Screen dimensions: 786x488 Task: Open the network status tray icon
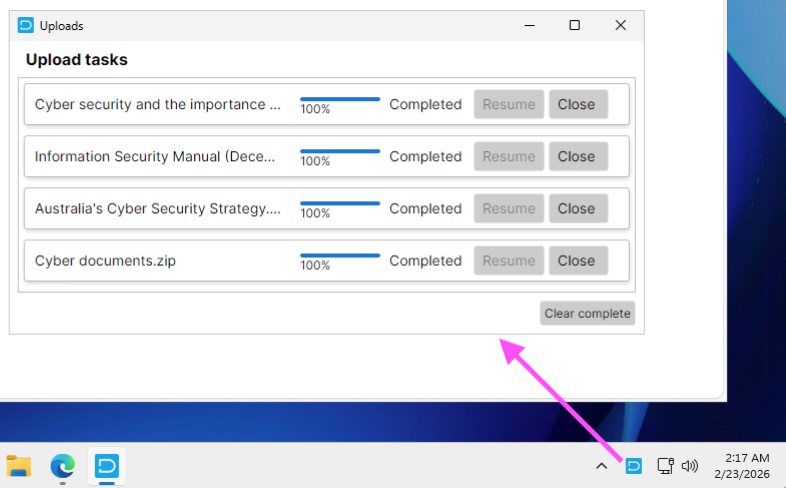point(665,466)
